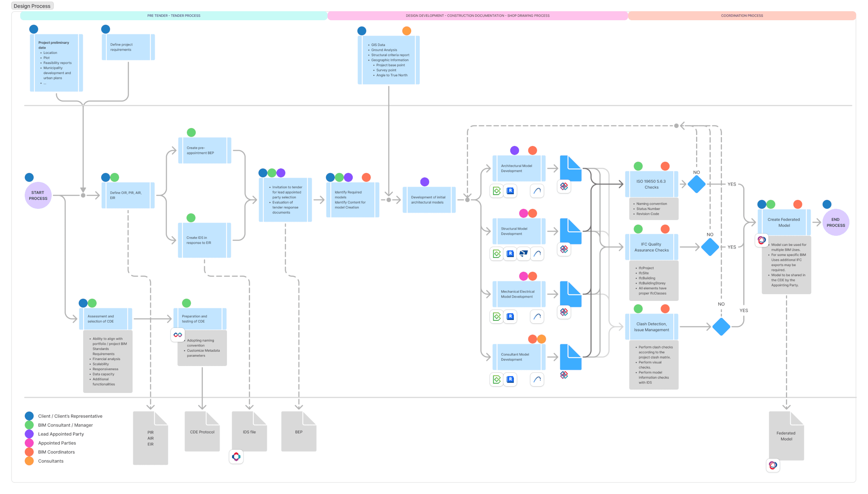Image resolution: width=868 pixels, height=494 pixels.
Task: Click the START PROCESS node
Action: (x=37, y=195)
